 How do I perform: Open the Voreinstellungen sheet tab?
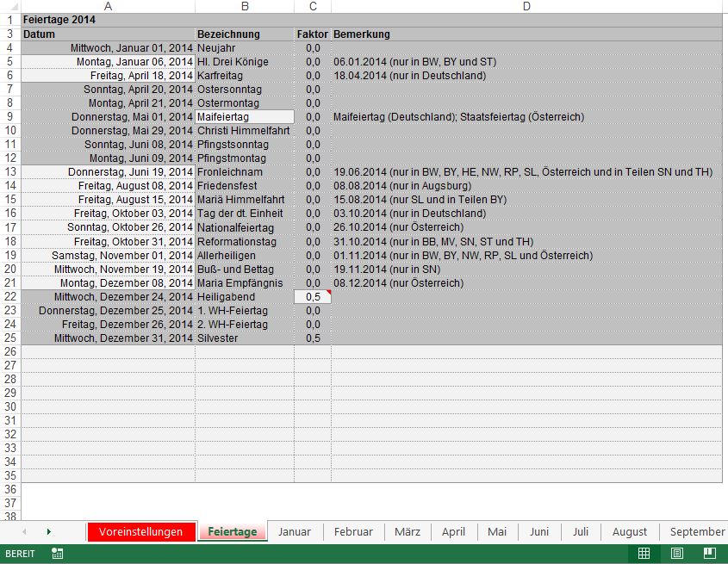140,532
